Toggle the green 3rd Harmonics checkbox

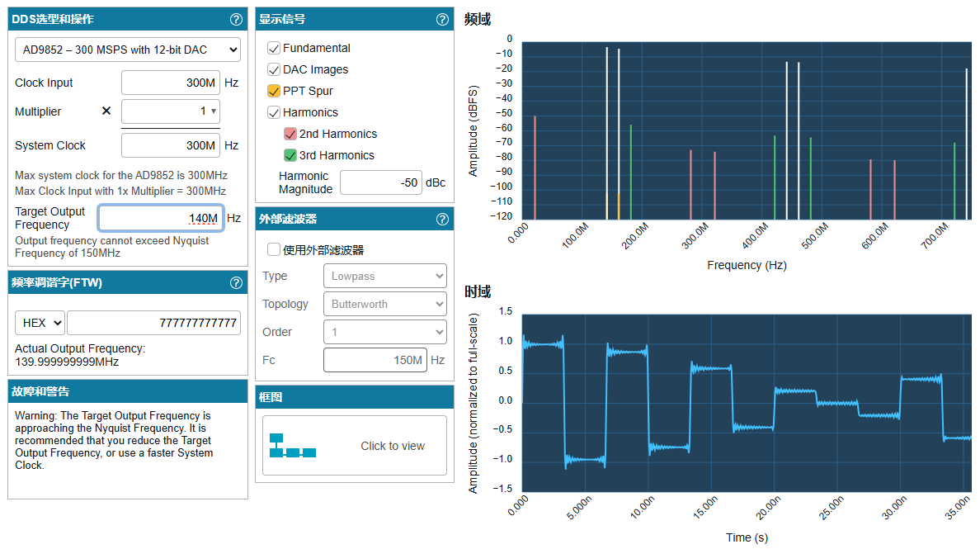[x=290, y=155]
